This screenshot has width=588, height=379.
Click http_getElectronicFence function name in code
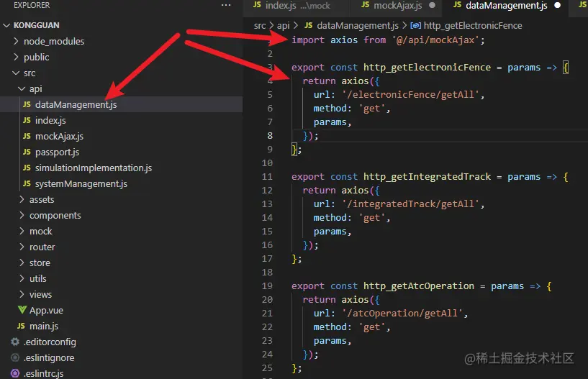(427, 68)
